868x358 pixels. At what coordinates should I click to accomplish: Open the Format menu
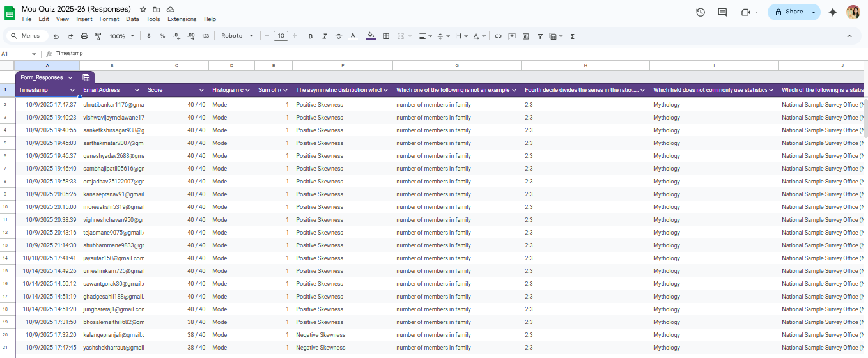109,19
